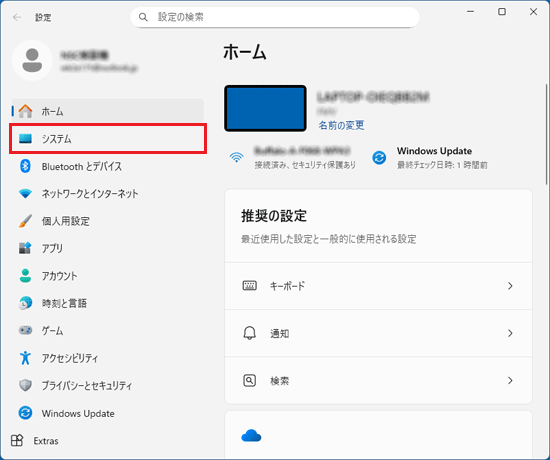Maximize the 設定 window
The height and width of the screenshot is (460, 550).
point(502,12)
